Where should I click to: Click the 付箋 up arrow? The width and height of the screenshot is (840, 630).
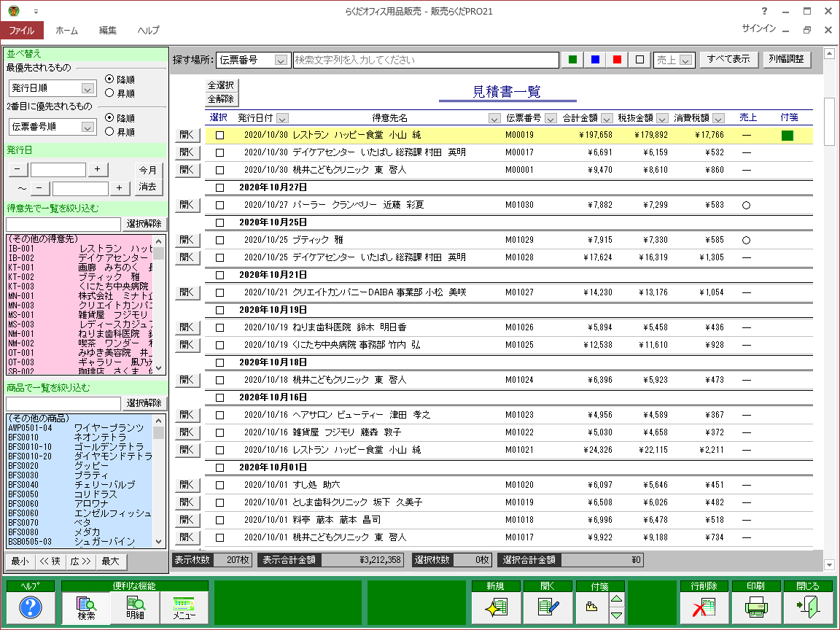[617, 599]
